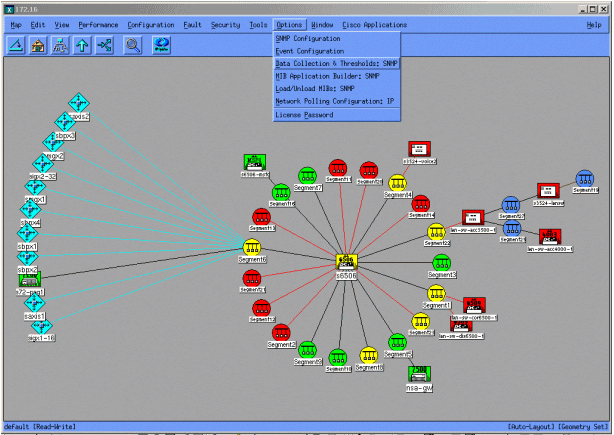Viewport: 614px width, 435px height.
Task: Select the yellow Segment8 node
Action: tap(368, 356)
